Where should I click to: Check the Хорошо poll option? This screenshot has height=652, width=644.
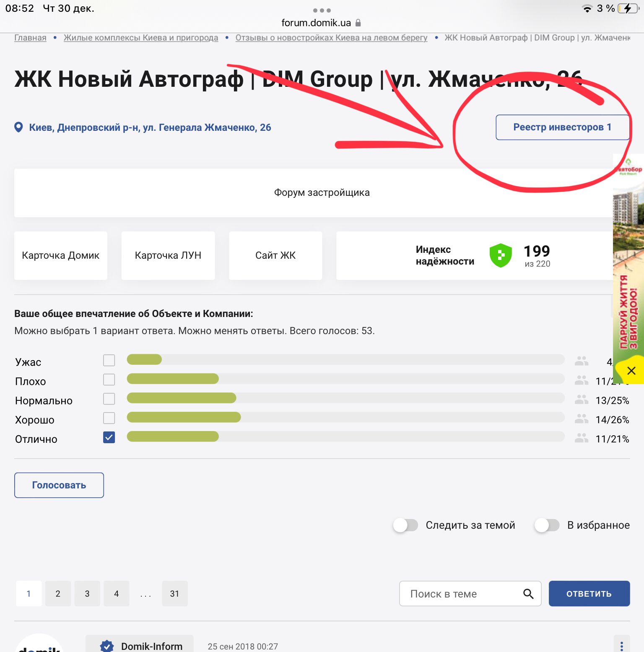click(x=109, y=418)
